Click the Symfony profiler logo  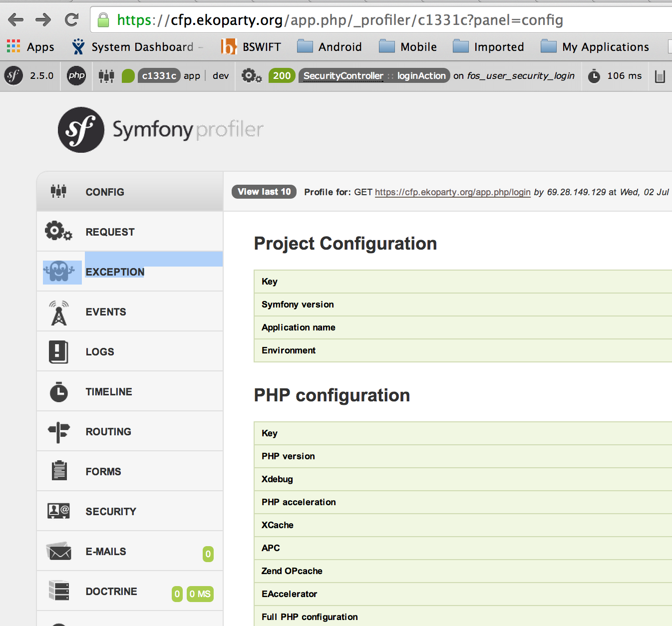pyautogui.click(x=161, y=130)
